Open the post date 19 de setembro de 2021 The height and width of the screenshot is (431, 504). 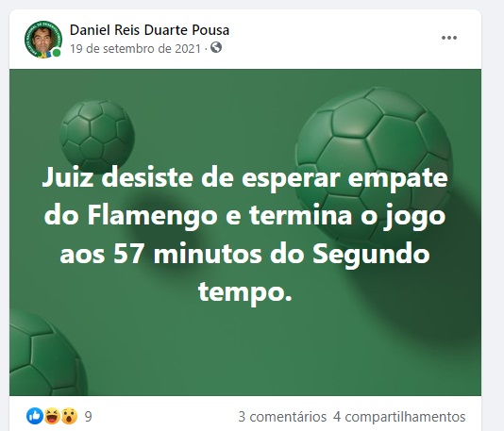coord(135,49)
